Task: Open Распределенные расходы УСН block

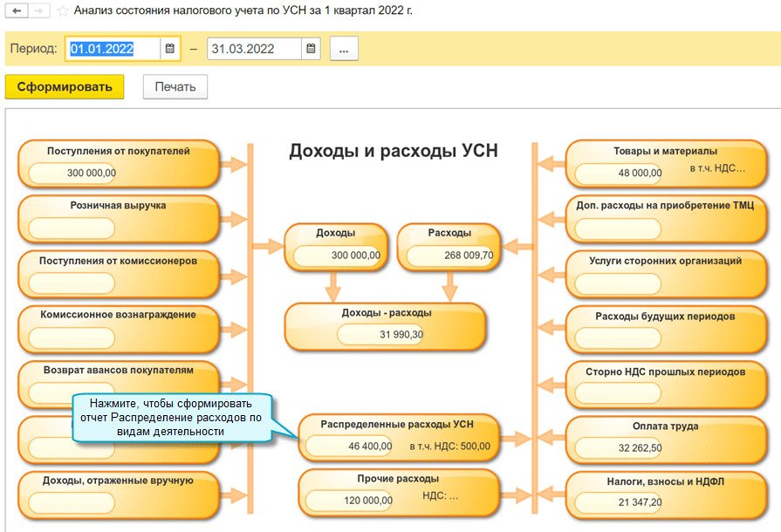Action: (x=399, y=438)
